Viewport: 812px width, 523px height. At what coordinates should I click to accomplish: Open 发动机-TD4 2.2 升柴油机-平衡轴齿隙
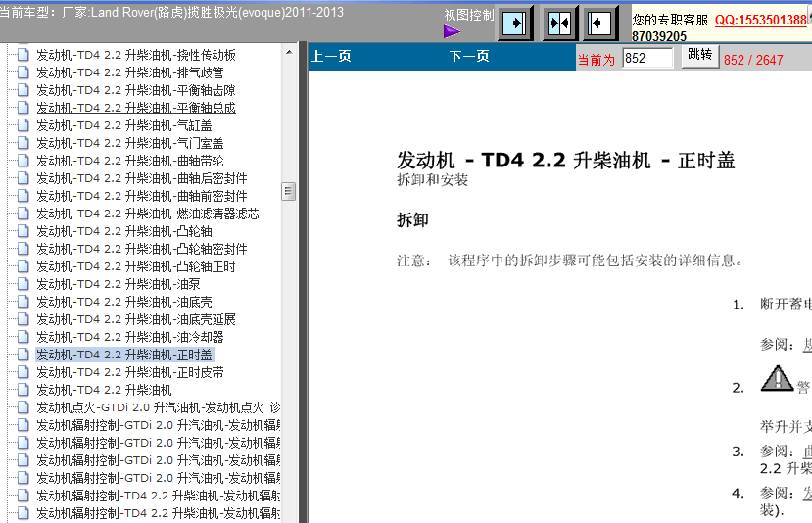[136, 90]
